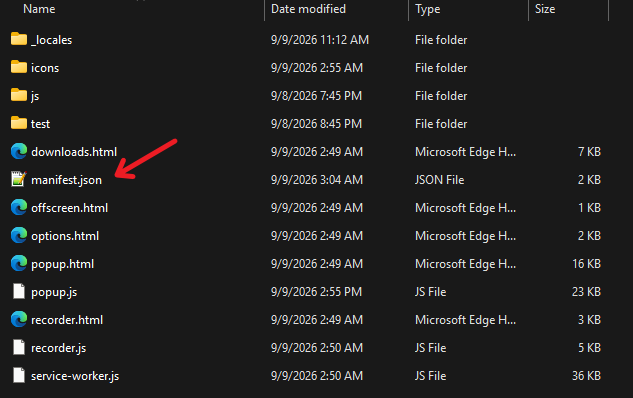The width and height of the screenshot is (633, 398).
Task: Click the notepad icon beside manifest.json
Action: point(19,179)
